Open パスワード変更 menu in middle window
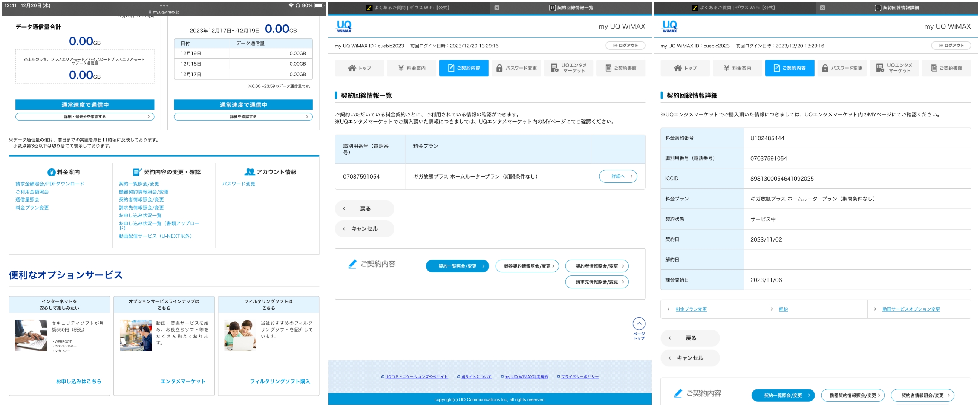The height and width of the screenshot is (407, 980). [x=516, y=68]
